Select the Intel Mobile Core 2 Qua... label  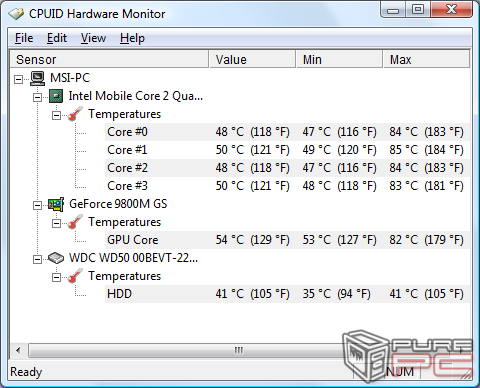136,96
